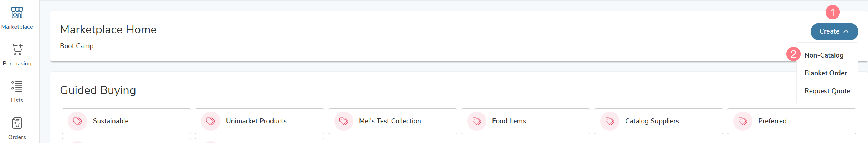The height and width of the screenshot is (143, 868).
Task: Click the Food Items tag icon
Action: (x=477, y=121)
